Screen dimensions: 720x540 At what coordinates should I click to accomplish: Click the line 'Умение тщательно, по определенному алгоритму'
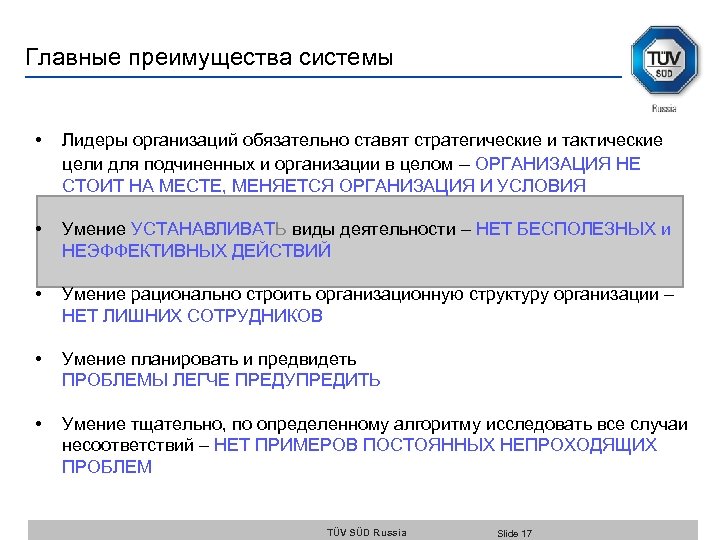click(x=271, y=424)
